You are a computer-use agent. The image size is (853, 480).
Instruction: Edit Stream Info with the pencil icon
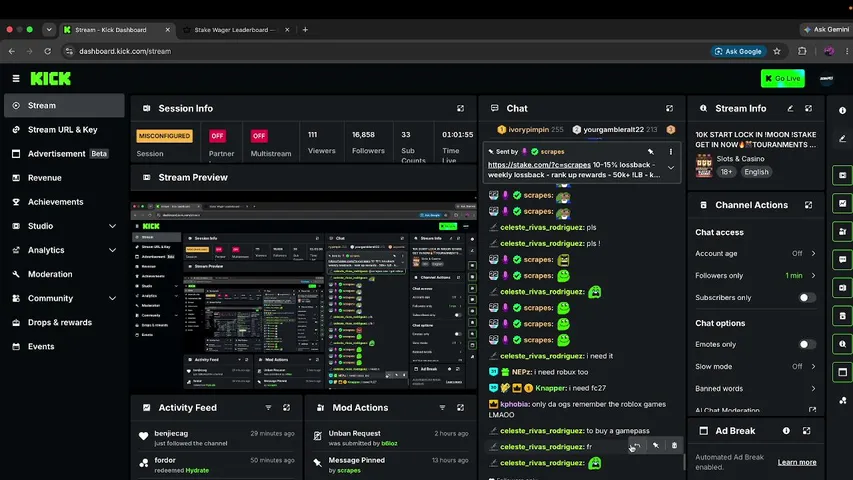[790, 108]
